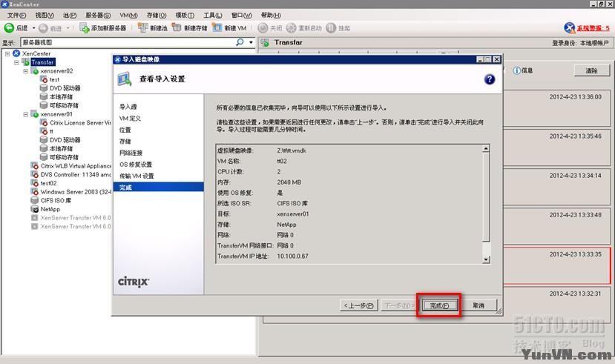Select the OS 修复设置 wizard step
Viewport: 615px width, 364px height.
coord(136,165)
